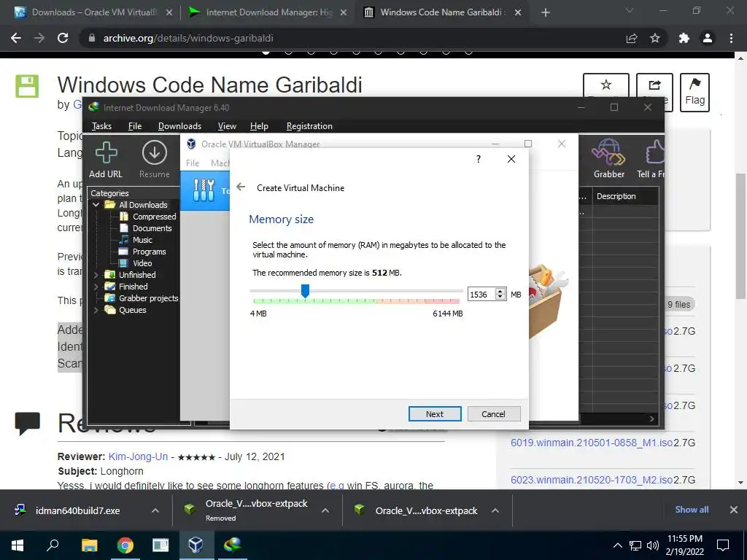This screenshot has height=560, width=747.
Task: Open the Downloads menu in IDM
Action: (x=179, y=126)
